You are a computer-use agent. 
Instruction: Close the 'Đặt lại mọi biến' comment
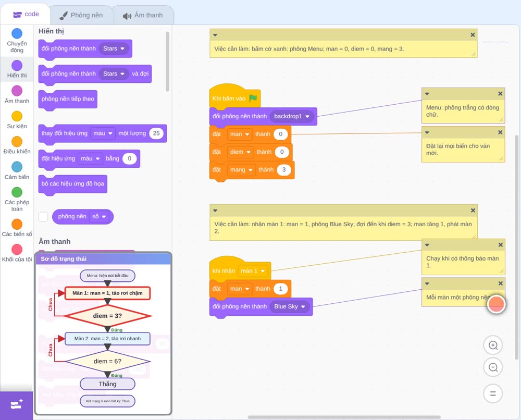[x=500, y=132]
